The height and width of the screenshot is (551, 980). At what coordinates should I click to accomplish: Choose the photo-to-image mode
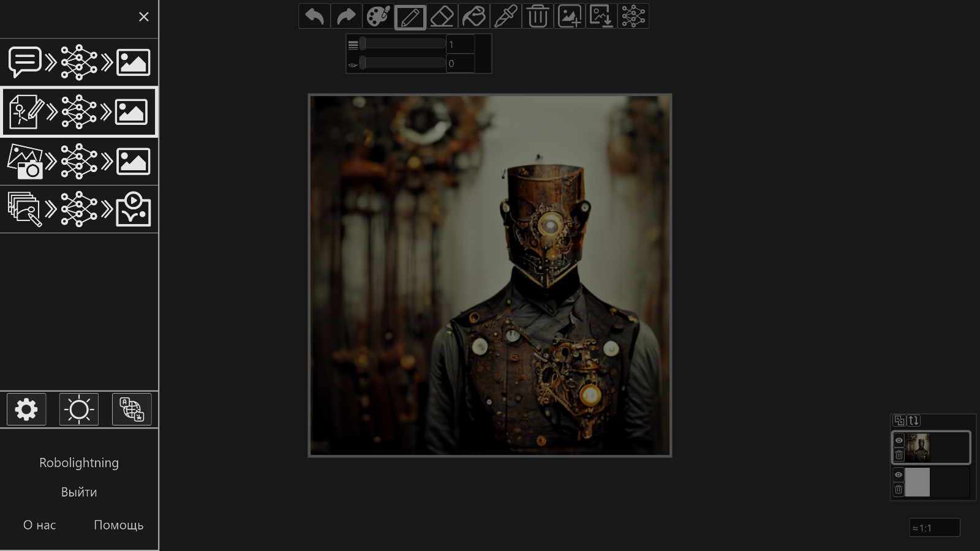coord(79,161)
